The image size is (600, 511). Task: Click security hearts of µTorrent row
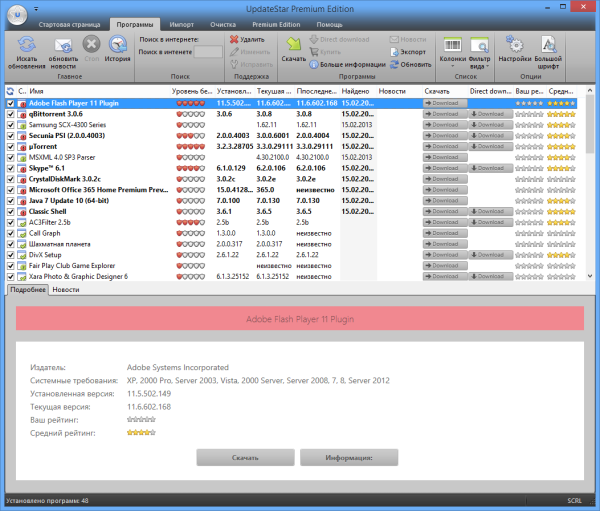tap(191, 147)
